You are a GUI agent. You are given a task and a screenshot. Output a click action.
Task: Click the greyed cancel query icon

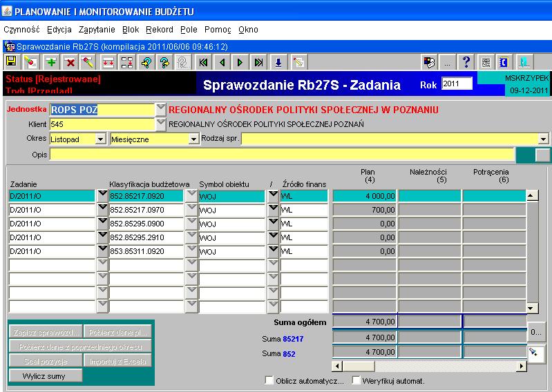tap(183, 62)
